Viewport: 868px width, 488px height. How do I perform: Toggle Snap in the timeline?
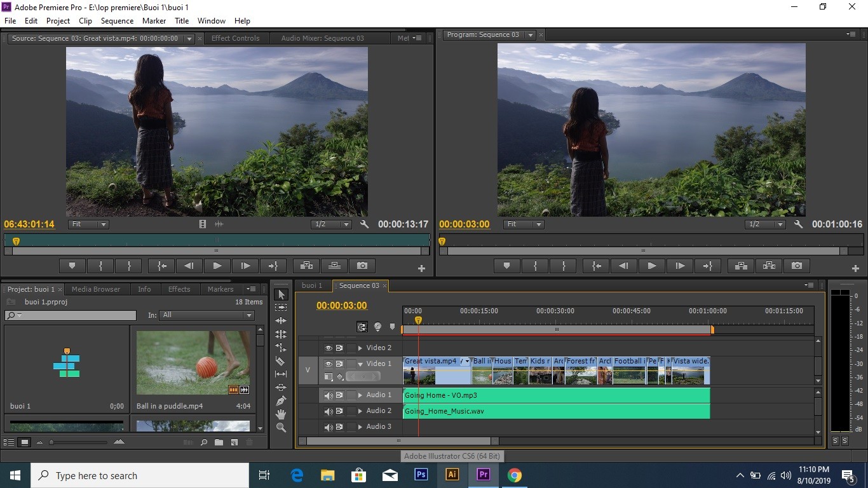coord(362,327)
